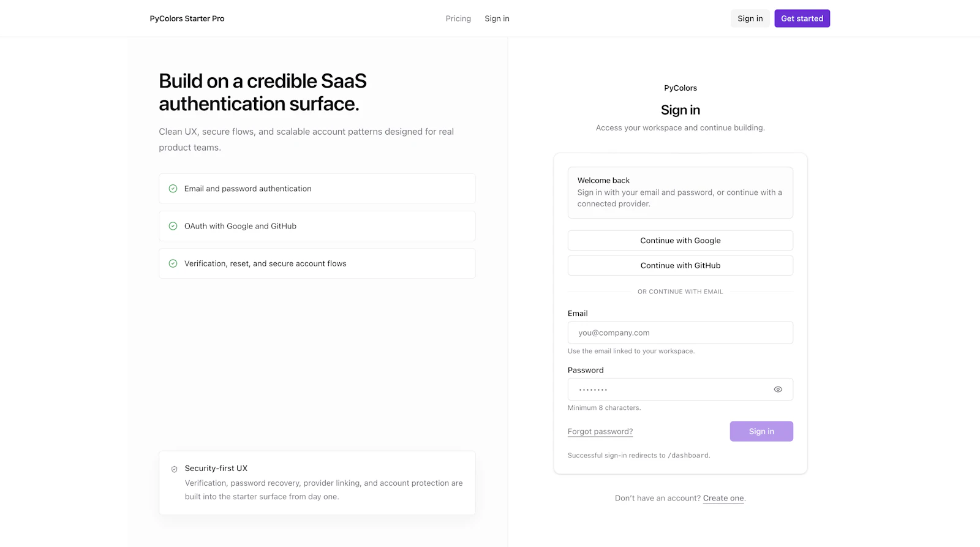Click the 'Successful sign-in redirects to /dashboard.' text
Viewport: 980px width, 547px height.
coord(639,455)
